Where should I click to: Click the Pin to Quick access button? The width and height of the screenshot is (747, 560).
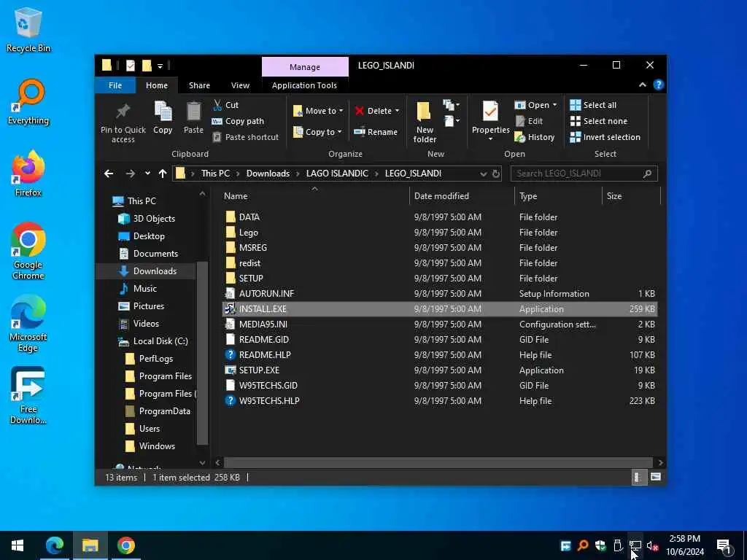click(123, 122)
